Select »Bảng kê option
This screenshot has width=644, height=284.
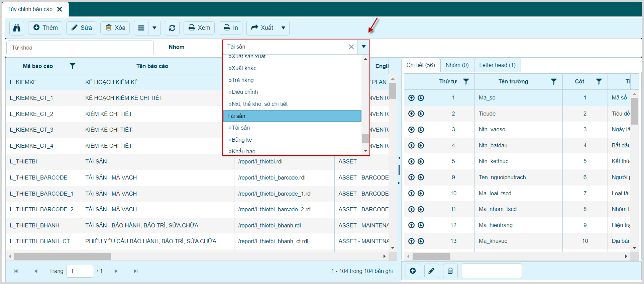pos(292,140)
